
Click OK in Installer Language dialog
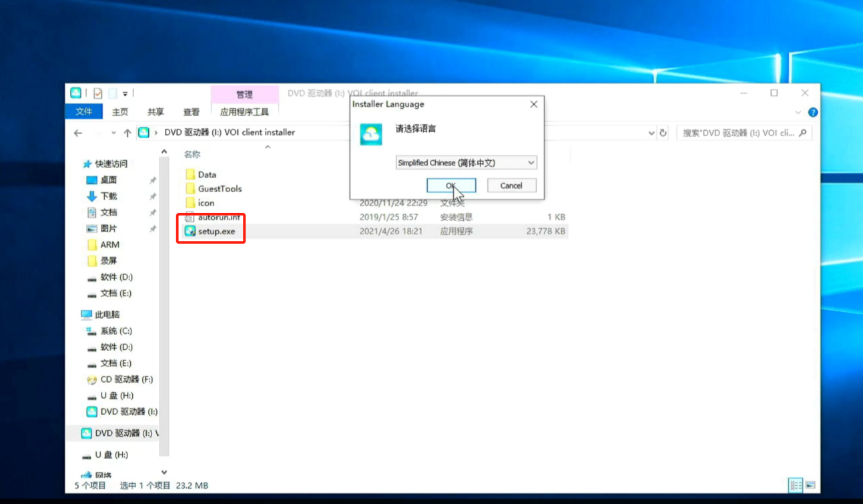pyautogui.click(x=451, y=186)
